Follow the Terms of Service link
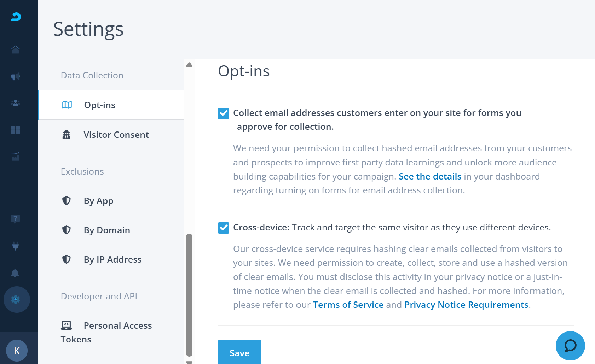This screenshot has height=364, width=595. (348, 305)
